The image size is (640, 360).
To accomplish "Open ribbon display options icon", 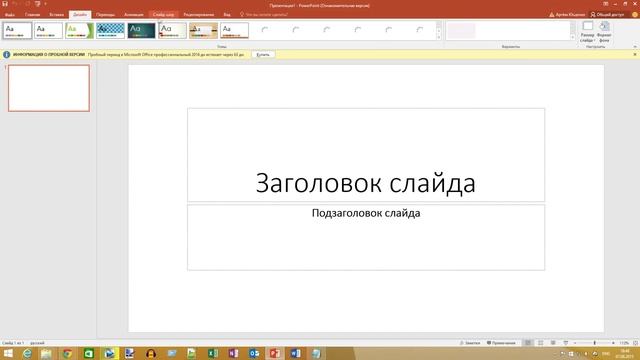I will tap(606, 4).
